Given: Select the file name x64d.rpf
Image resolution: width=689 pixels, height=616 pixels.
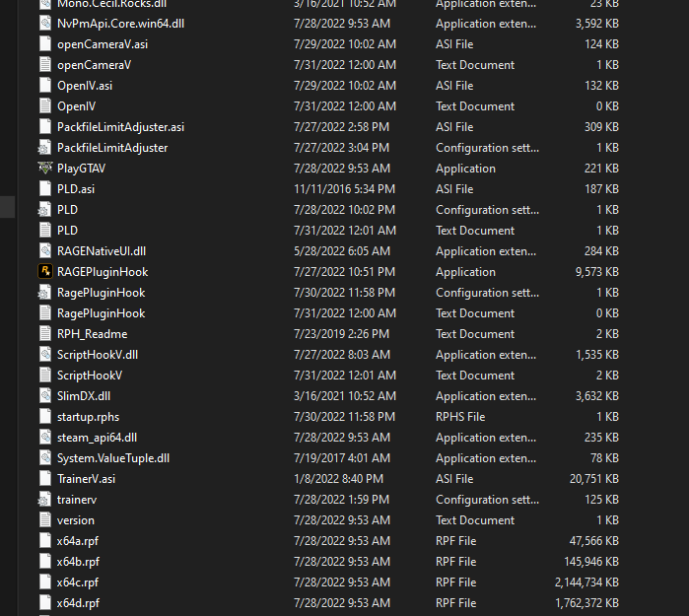Looking at the screenshot, I should 78,603.
